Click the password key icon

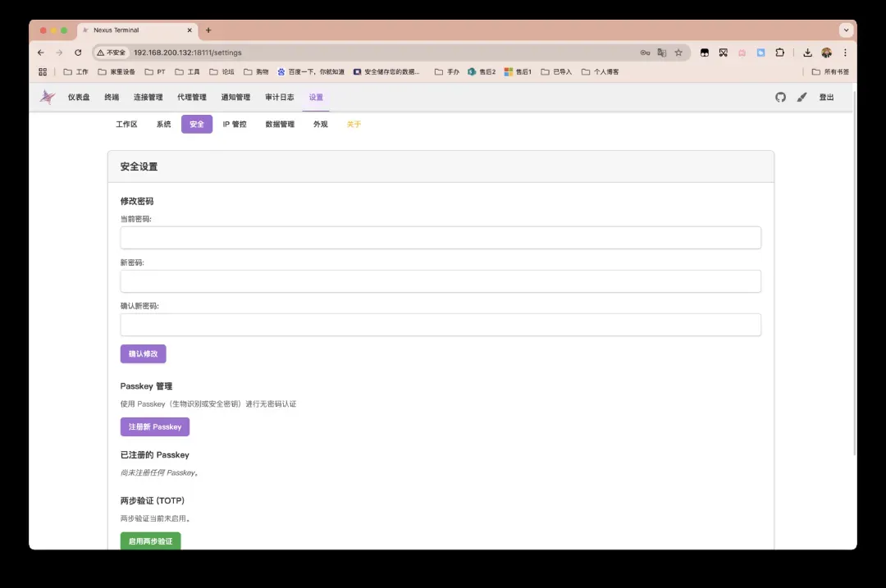click(x=645, y=52)
